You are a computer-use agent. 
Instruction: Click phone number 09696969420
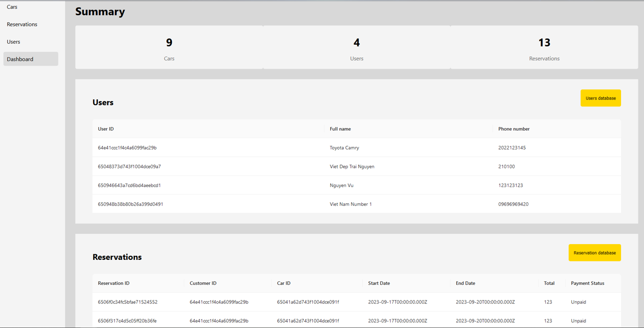[513, 204]
